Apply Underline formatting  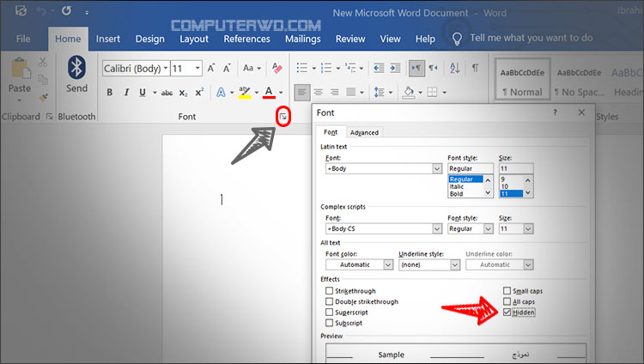[143, 93]
